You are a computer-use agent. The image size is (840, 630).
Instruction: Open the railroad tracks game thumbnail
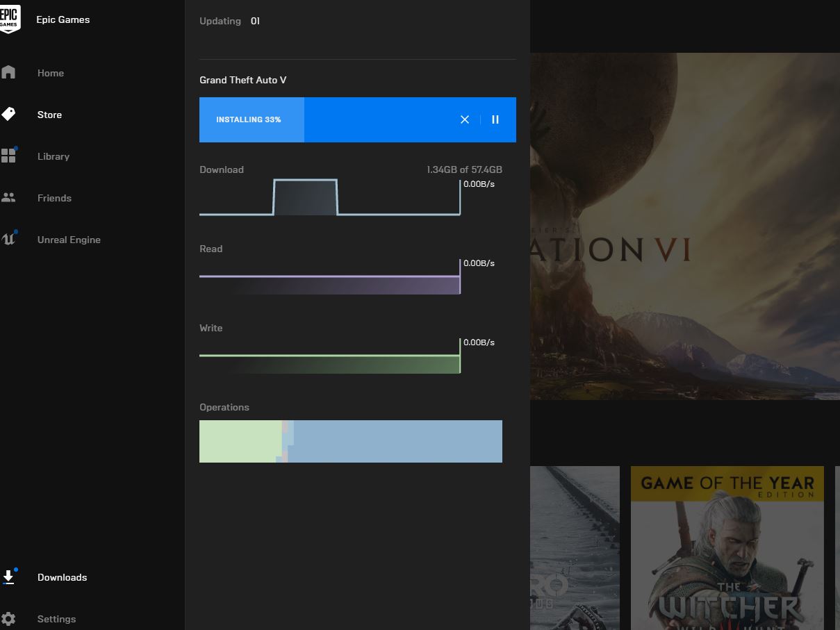click(x=575, y=548)
